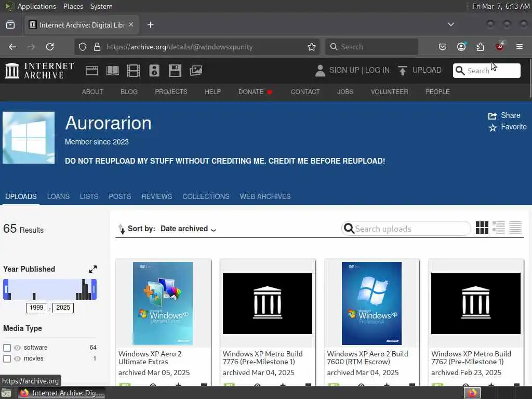This screenshot has height=399, width=532.
Task: Select the UPLOADS tab
Action: pyautogui.click(x=21, y=197)
